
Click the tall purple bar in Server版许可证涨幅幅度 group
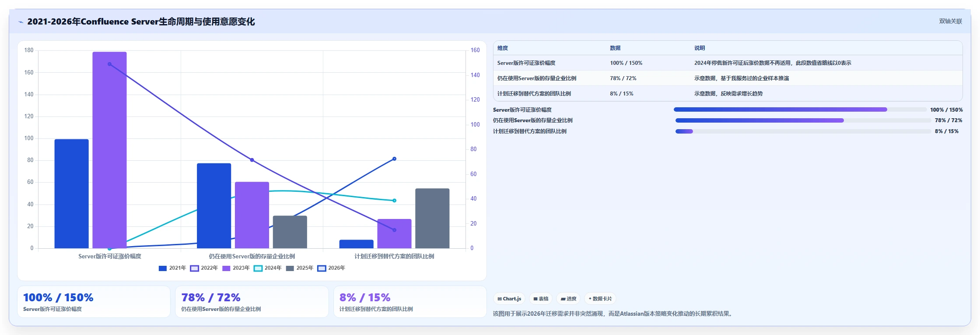(109, 150)
